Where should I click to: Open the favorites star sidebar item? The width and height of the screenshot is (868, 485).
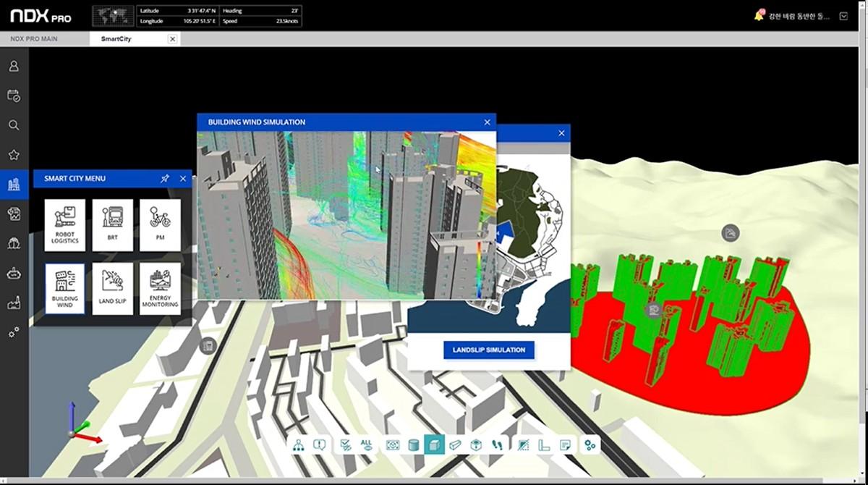tap(13, 154)
